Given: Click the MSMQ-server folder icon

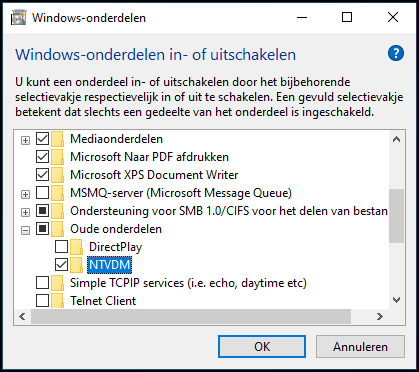Looking at the screenshot, I should pos(58,193).
